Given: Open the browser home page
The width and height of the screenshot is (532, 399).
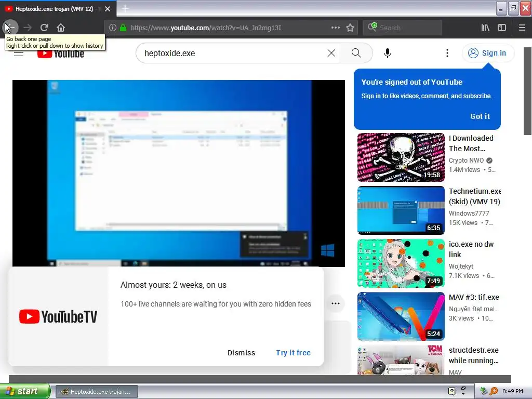Looking at the screenshot, I should 61,28.
